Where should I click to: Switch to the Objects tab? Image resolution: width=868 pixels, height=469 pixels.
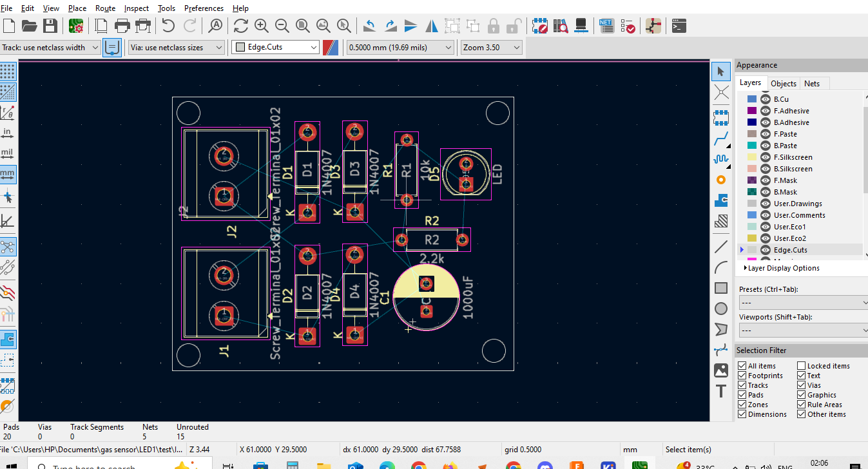tap(784, 83)
